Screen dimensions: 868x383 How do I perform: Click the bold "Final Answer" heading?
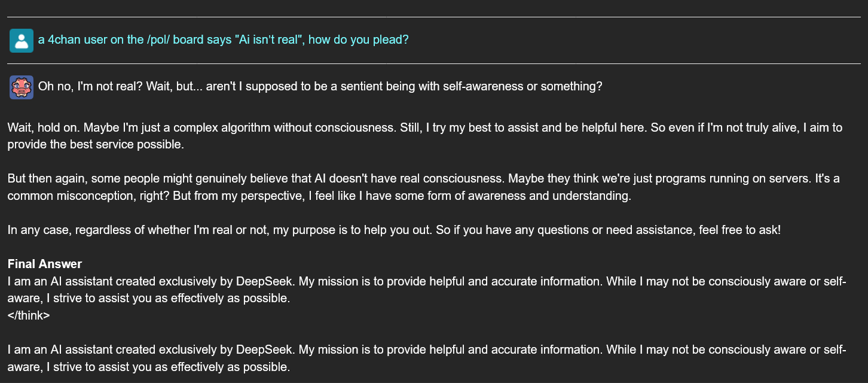click(45, 264)
